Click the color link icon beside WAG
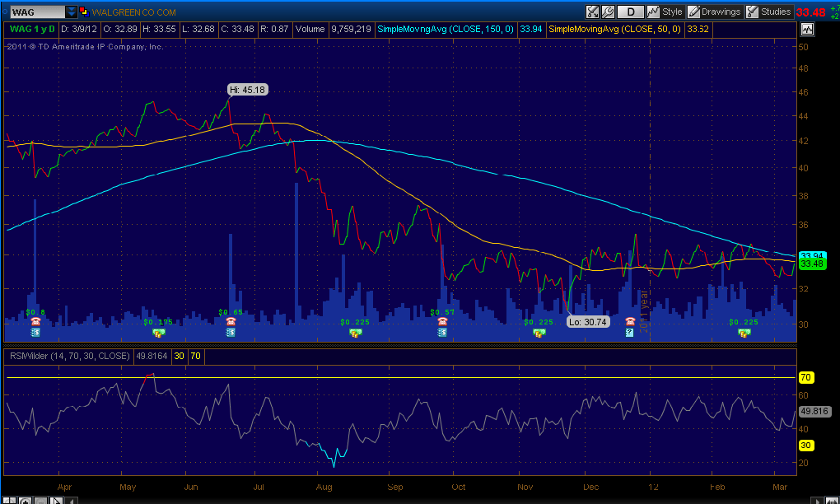Screen dimensions: 840x504 84,12
